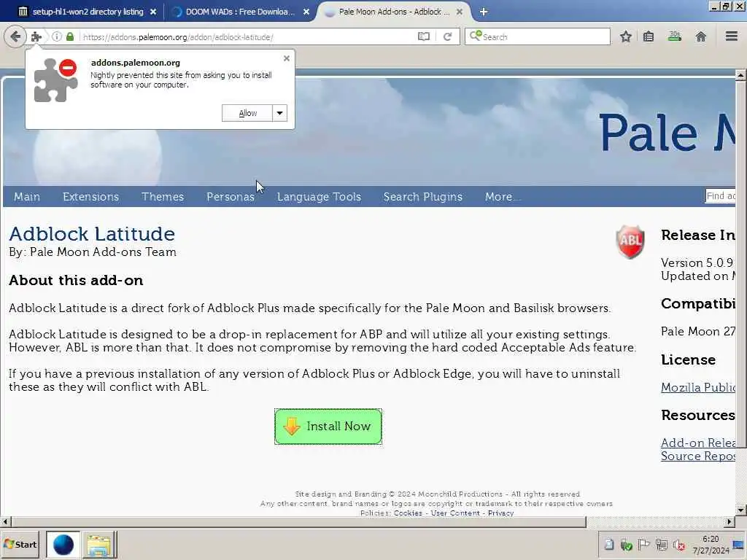Close the DOOM WADs tab
This screenshot has width=747, height=560.
point(306,12)
